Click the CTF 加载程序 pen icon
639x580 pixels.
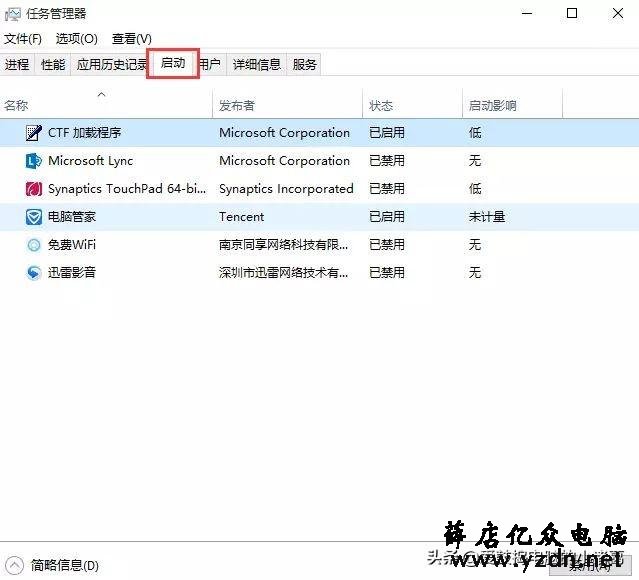click(33, 133)
